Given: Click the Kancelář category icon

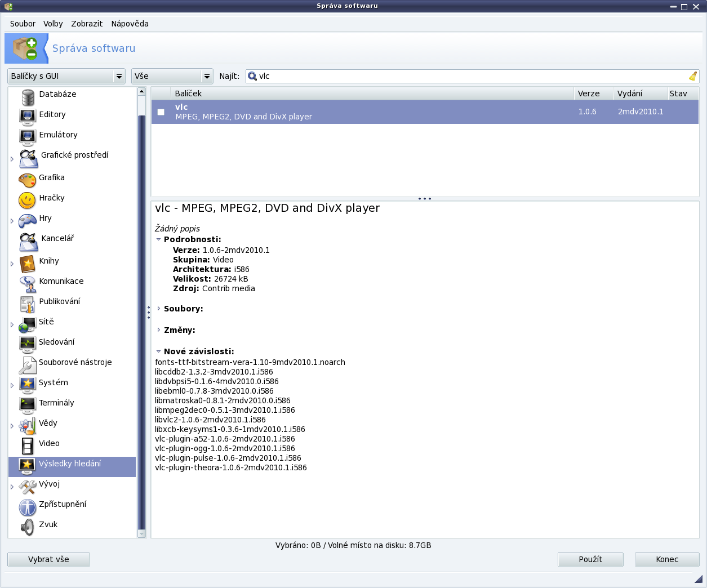Looking at the screenshot, I should 28,242.
